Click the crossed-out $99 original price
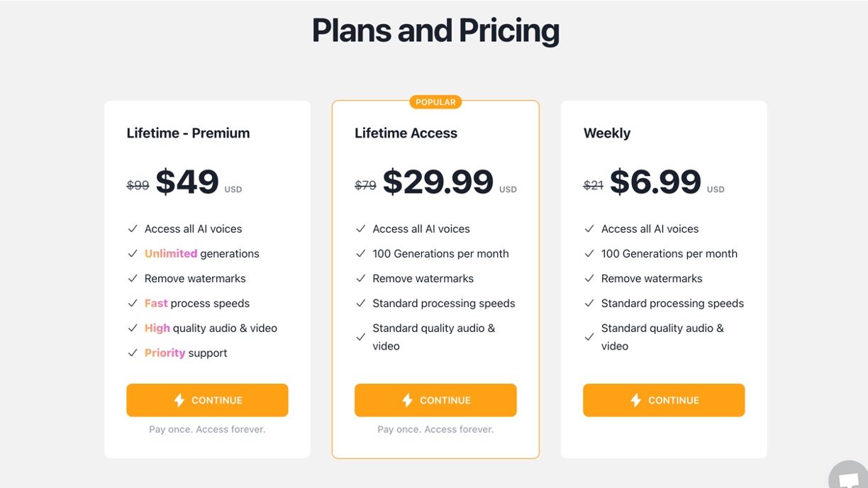The height and width of the screenshot is (488, 868). point(138,185)
